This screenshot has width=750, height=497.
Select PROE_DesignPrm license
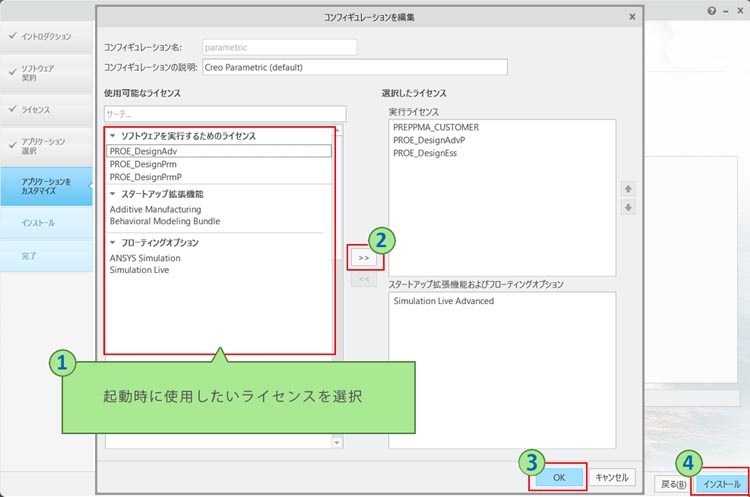143,164
